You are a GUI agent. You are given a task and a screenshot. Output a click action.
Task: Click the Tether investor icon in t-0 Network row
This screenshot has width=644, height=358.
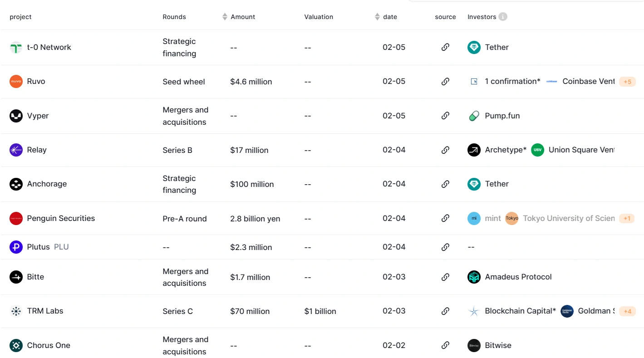pyautogui.click(x=474, y=47)
